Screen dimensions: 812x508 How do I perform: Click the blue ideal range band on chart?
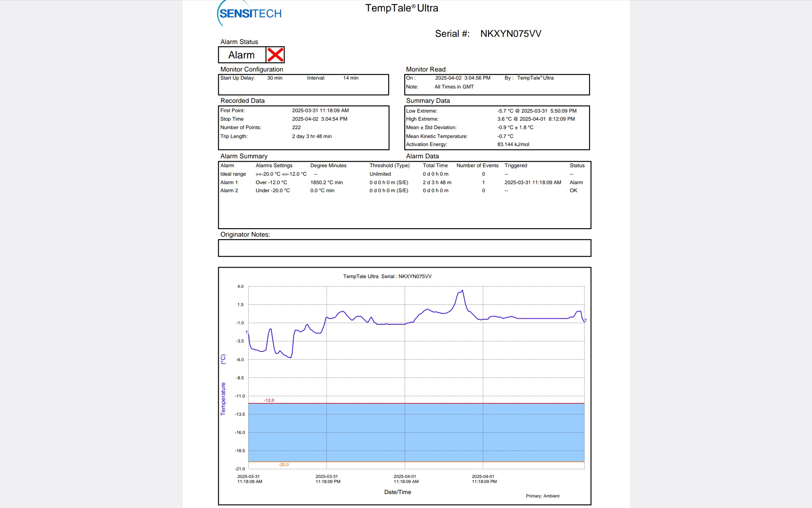pyautogui.click(x=416, y=432)
